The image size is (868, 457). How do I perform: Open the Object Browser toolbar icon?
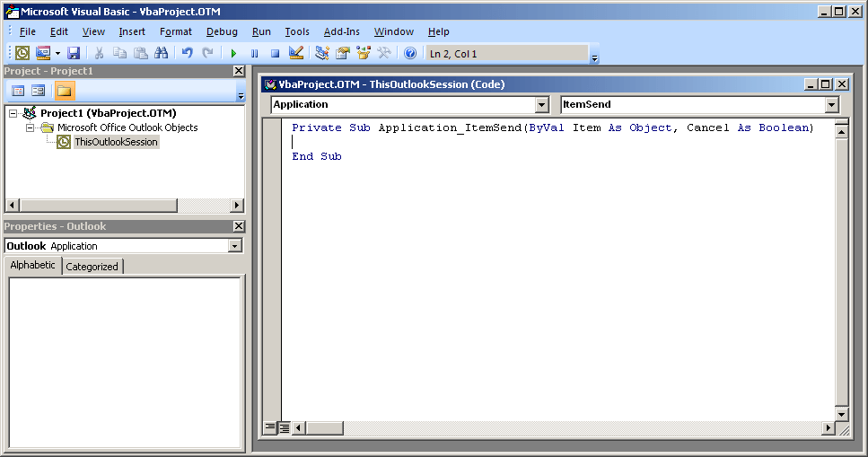click(364, 53)
